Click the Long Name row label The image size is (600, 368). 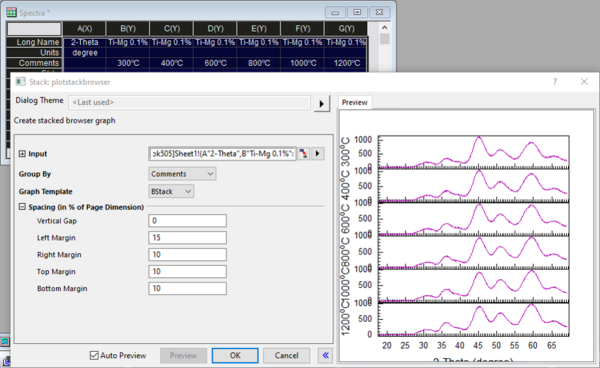pos(34,42)
